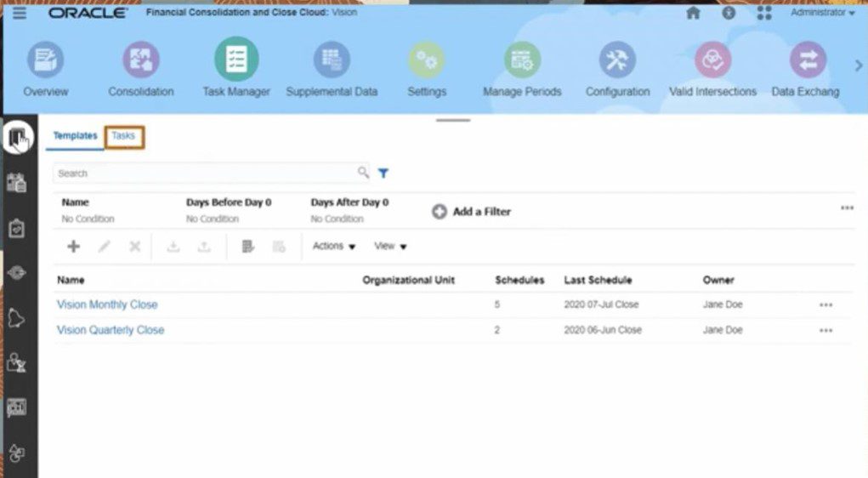
Task: Sort by Organizational Unit column header
Action: point(409,281)
